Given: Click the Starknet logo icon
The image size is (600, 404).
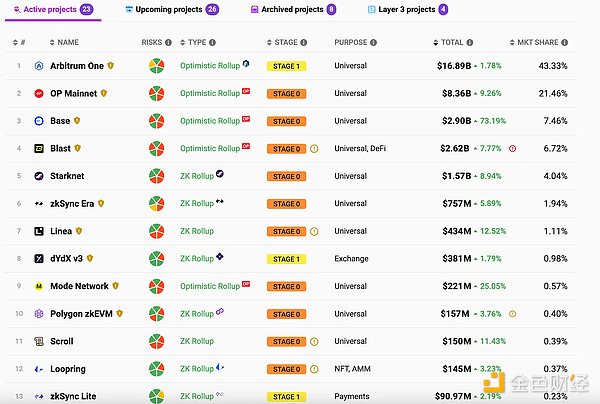Looking at the screenshot, I should click(39, 176).
